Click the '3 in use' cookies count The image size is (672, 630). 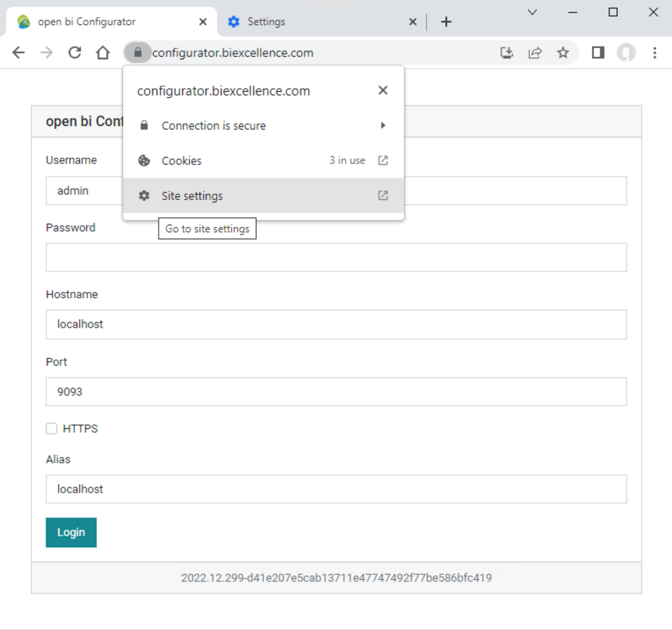(347, 161)
